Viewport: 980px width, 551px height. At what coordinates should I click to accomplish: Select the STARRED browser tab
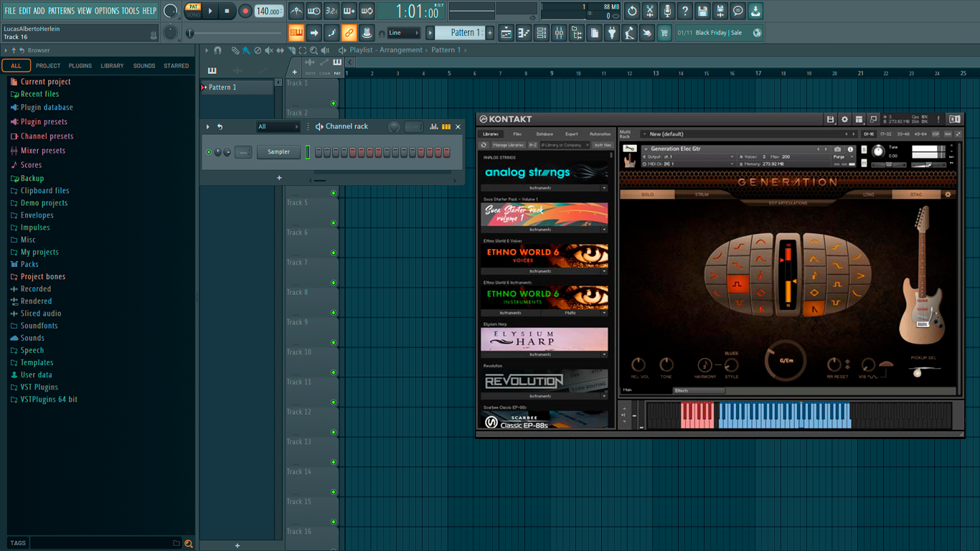176,66
